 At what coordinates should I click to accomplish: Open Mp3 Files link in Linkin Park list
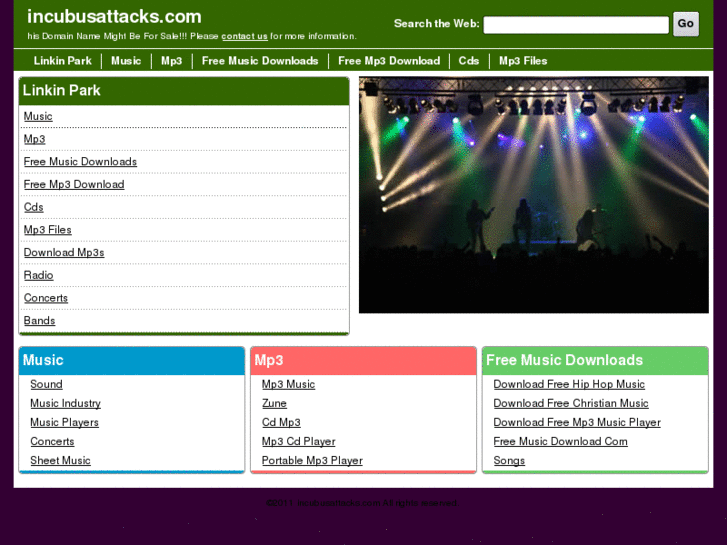48,230
